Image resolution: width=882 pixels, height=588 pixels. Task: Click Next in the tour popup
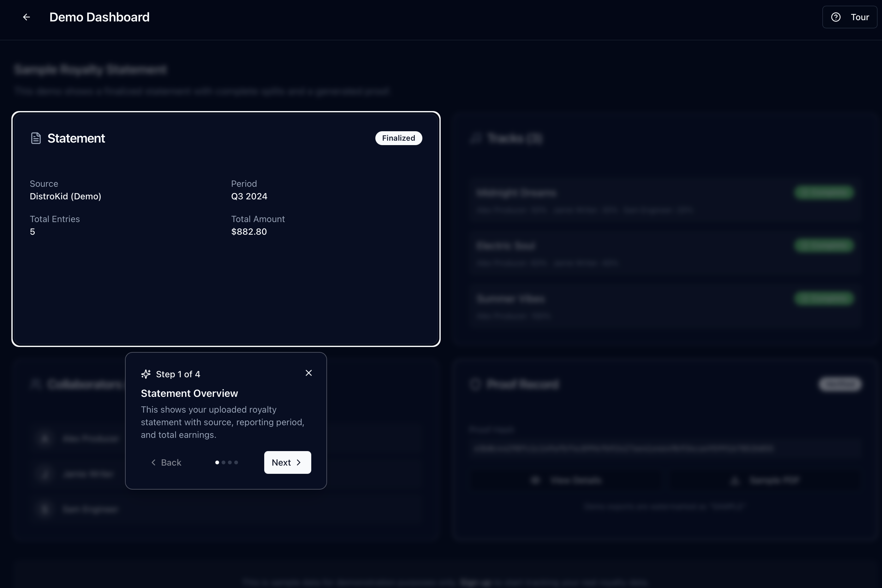pos(287,462)
